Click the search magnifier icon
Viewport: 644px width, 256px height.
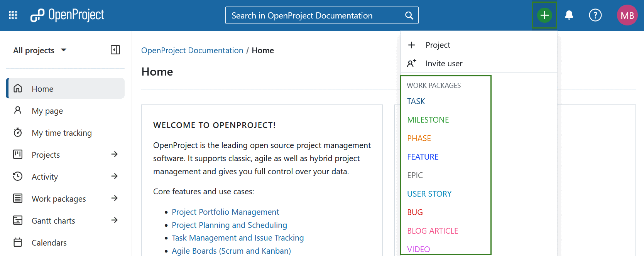(409, 15)
